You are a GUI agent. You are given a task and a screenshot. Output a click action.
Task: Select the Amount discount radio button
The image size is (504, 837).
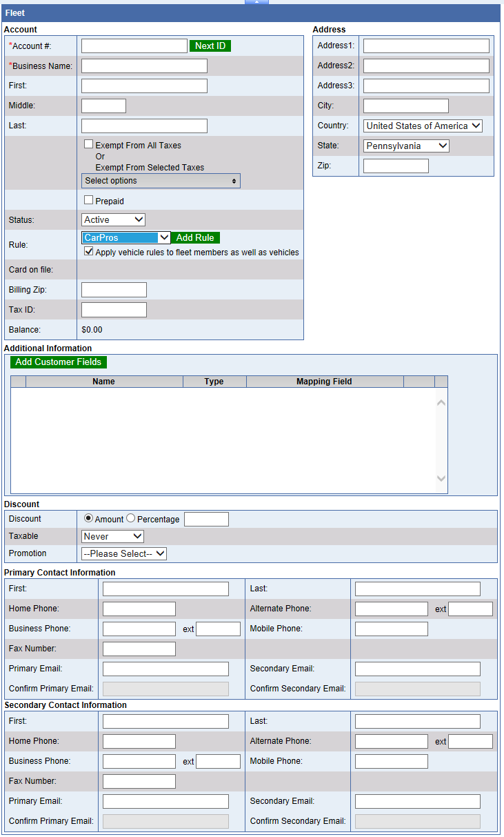[x=88, y=518]
